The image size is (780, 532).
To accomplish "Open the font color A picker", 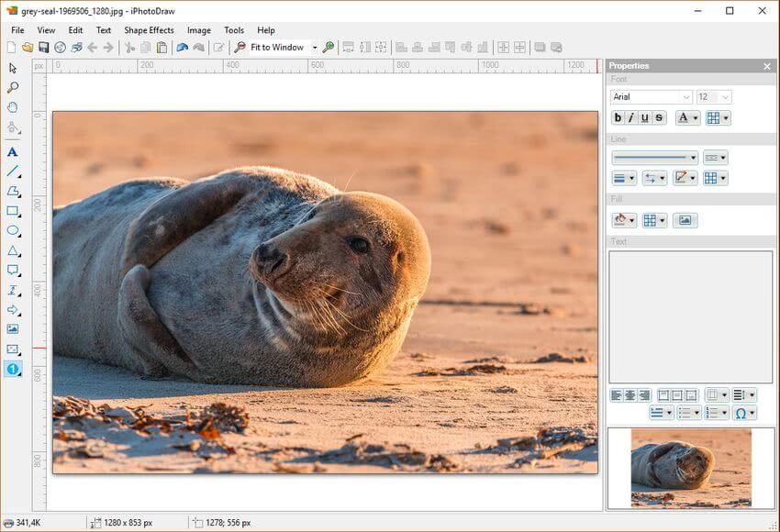I will [x=688, y=117].
